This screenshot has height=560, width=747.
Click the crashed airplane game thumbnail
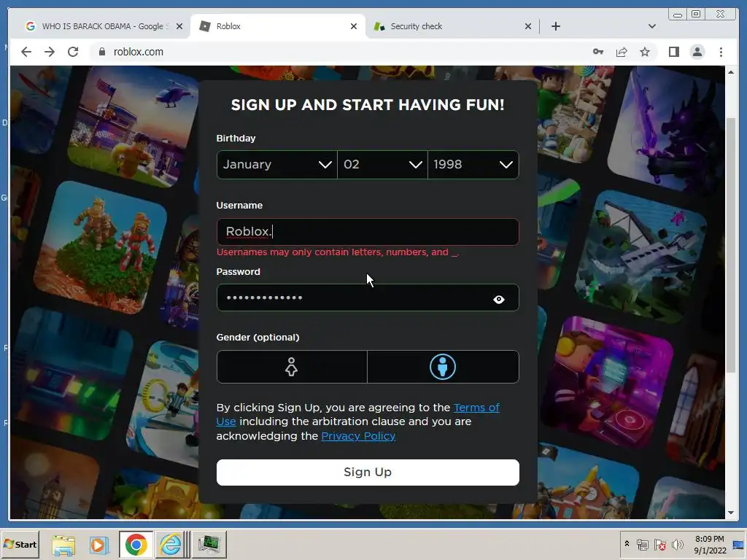(x=640, y=257)
